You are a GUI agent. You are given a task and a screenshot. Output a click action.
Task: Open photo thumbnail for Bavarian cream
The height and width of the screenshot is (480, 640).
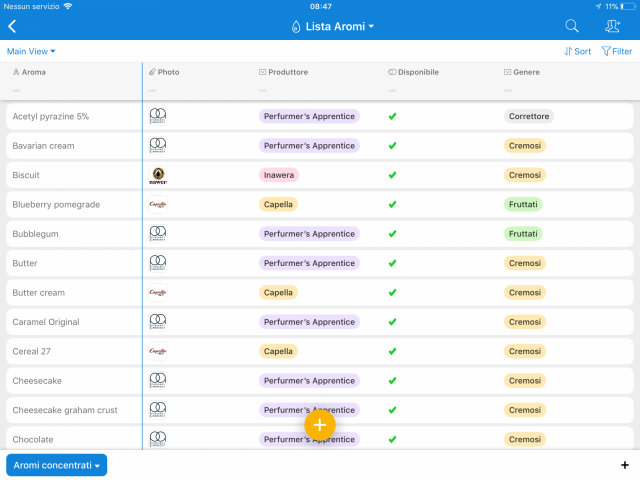[158, 145]
